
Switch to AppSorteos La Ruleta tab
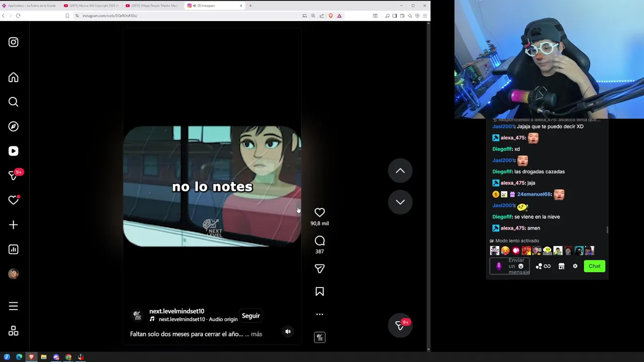tap(29, 6)
